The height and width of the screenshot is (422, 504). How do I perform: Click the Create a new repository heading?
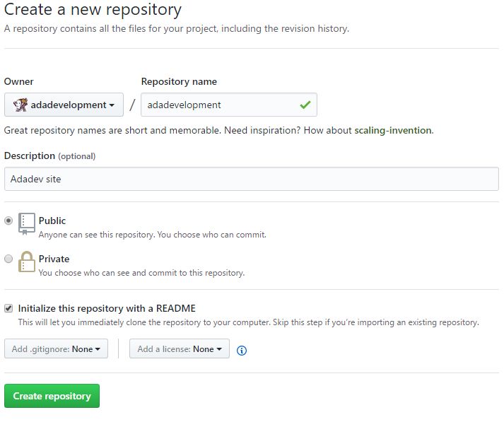[93, 10]
